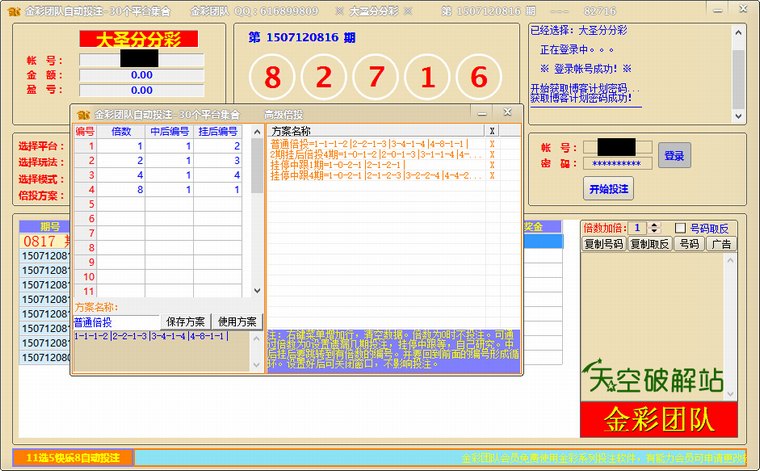Click the 登录 login button

[x=674, y=155]
